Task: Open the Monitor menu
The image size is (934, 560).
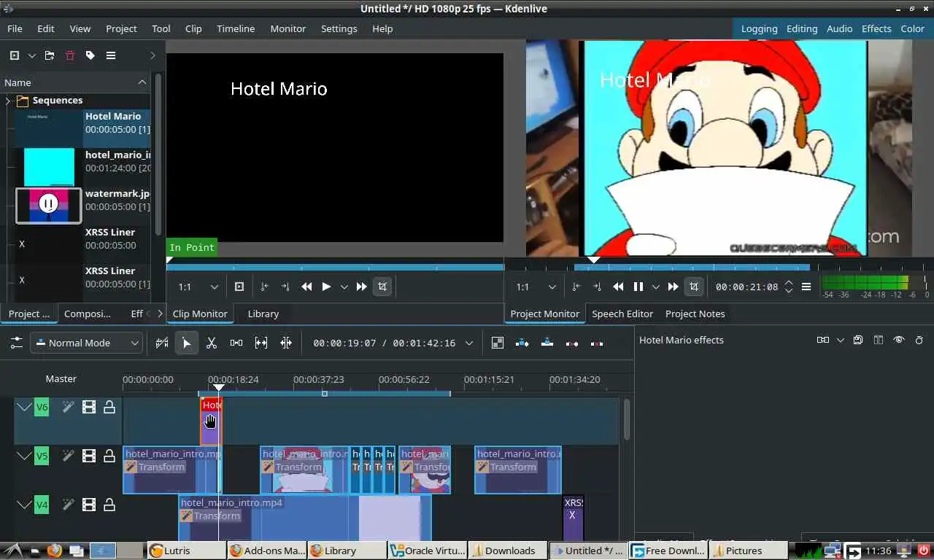Action: (x=288, y=28)
